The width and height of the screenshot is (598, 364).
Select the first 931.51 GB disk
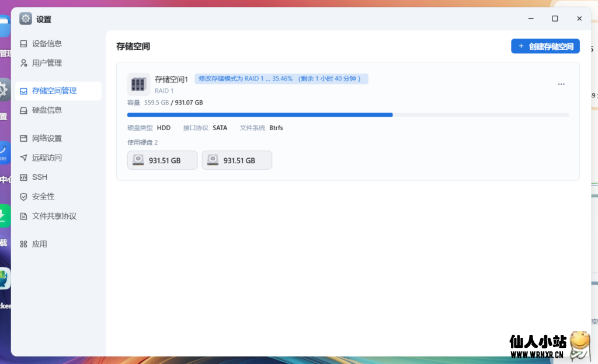(162, 160)
